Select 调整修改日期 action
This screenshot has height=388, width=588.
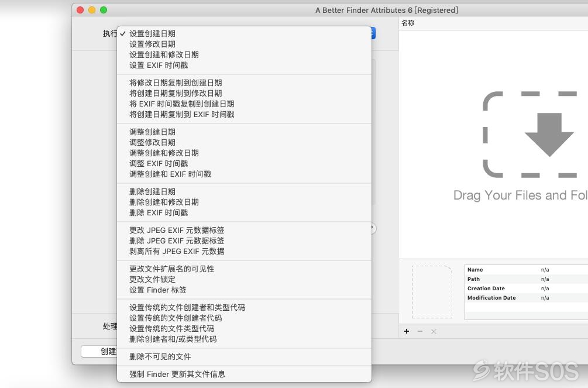[244, 142]
